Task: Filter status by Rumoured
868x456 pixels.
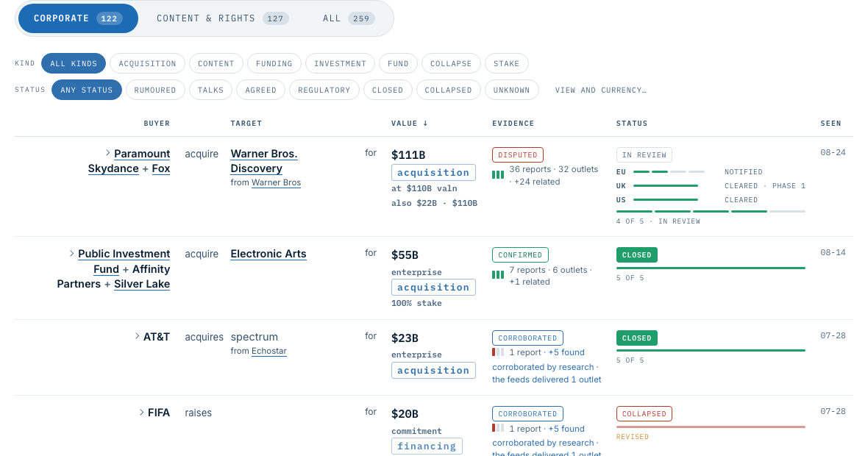Action: tap(155, 90)
